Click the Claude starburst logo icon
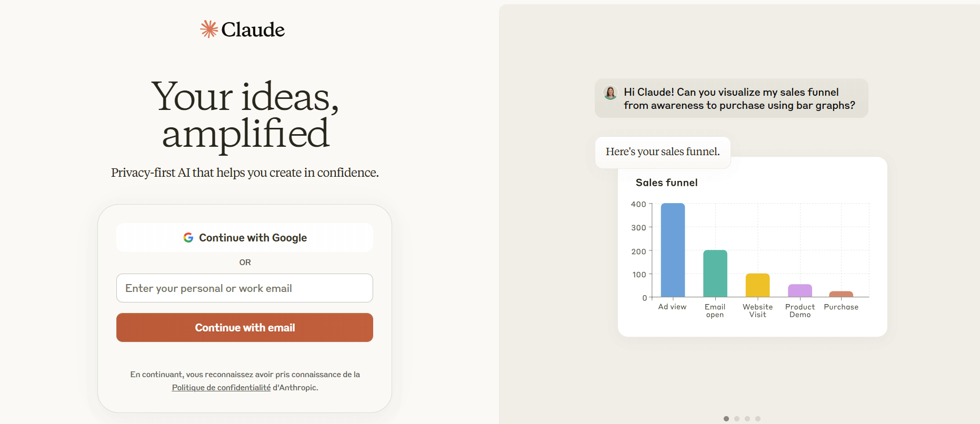Viewport: 980px width, 424px height. tap(209, 29)
